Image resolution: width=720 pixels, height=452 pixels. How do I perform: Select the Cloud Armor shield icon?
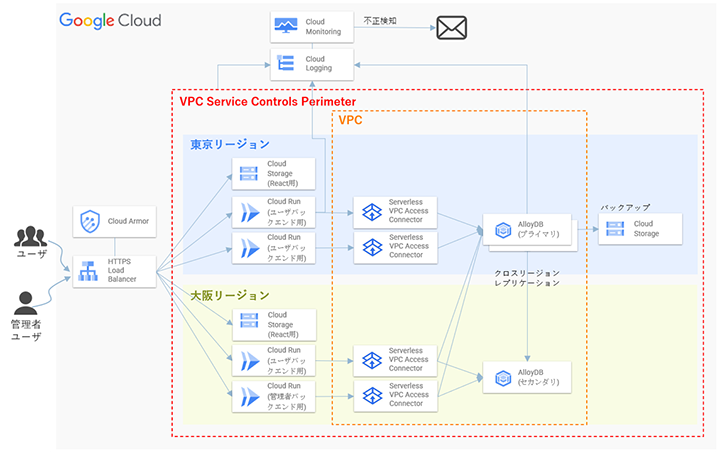[90, 221]
